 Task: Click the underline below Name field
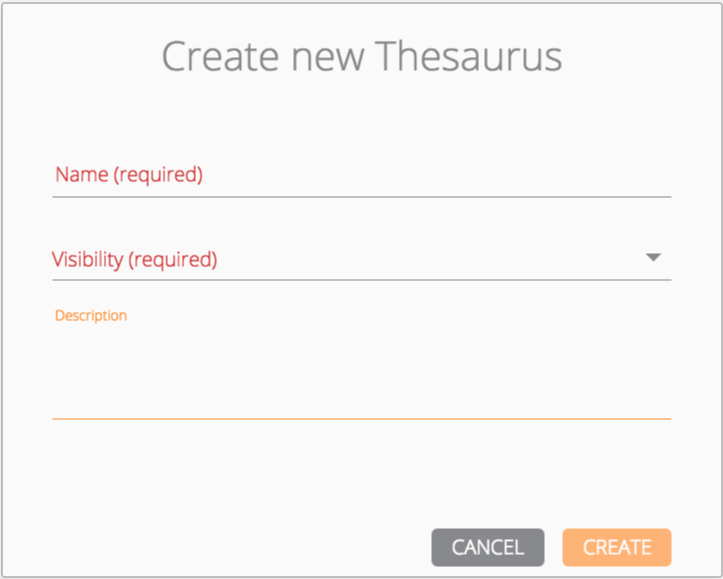click(x=361, y=196)
